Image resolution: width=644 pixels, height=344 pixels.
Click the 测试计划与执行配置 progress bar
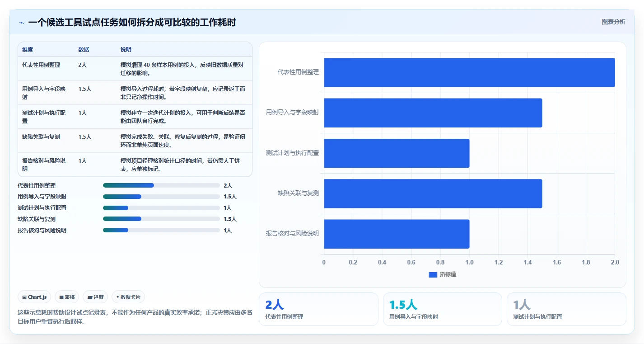tap(161, 208)
